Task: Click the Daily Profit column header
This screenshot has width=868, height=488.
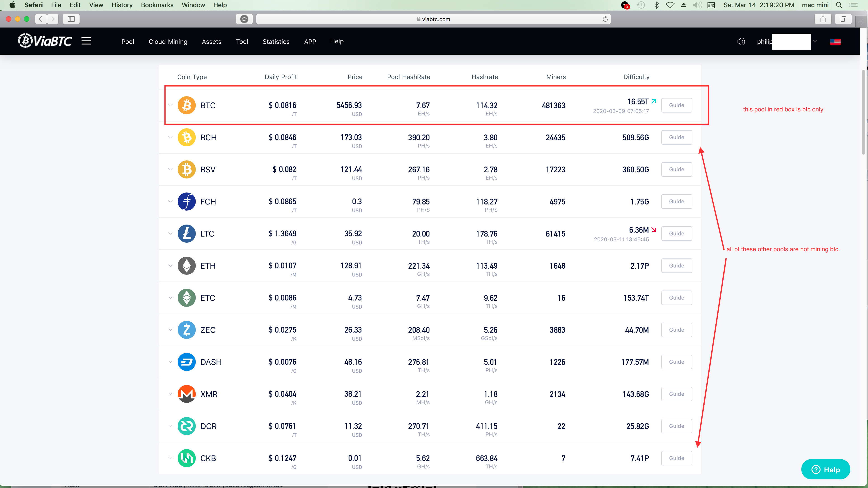Action: click(x=281, y=77)
